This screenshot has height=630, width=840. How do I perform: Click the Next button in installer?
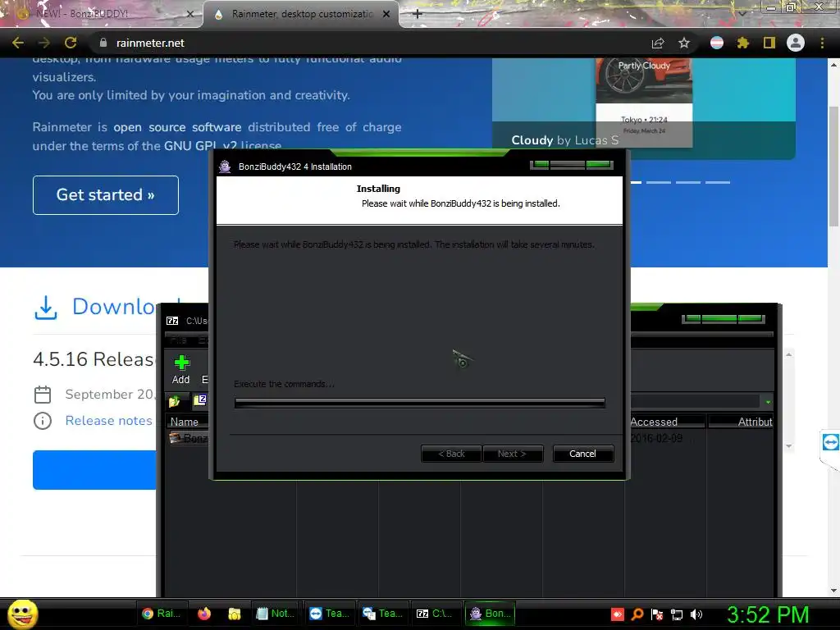pos(512,454)
